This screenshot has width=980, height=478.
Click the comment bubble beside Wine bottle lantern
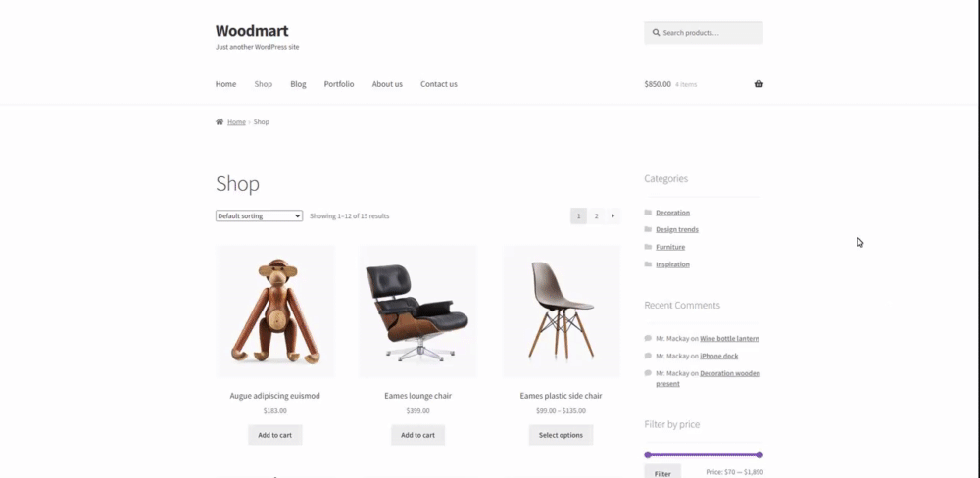pos(648,338)
